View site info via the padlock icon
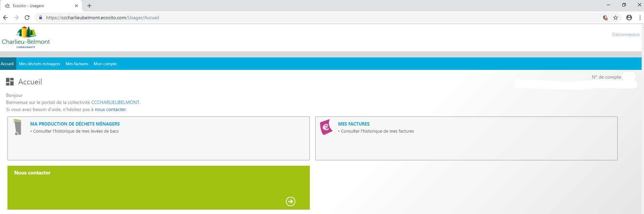The width and height of the screenshot is (644, 214). [x=41, y=18]
